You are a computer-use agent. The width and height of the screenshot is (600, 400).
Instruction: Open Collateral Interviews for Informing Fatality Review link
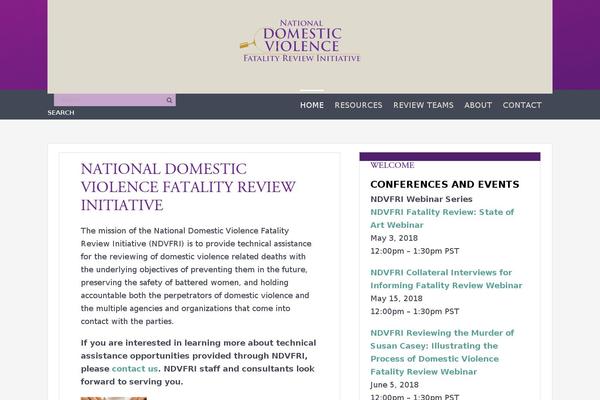(446, 279)
